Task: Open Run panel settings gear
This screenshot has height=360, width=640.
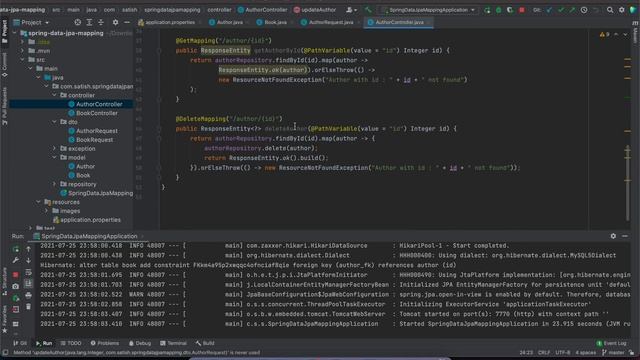Action: [613, 236]
